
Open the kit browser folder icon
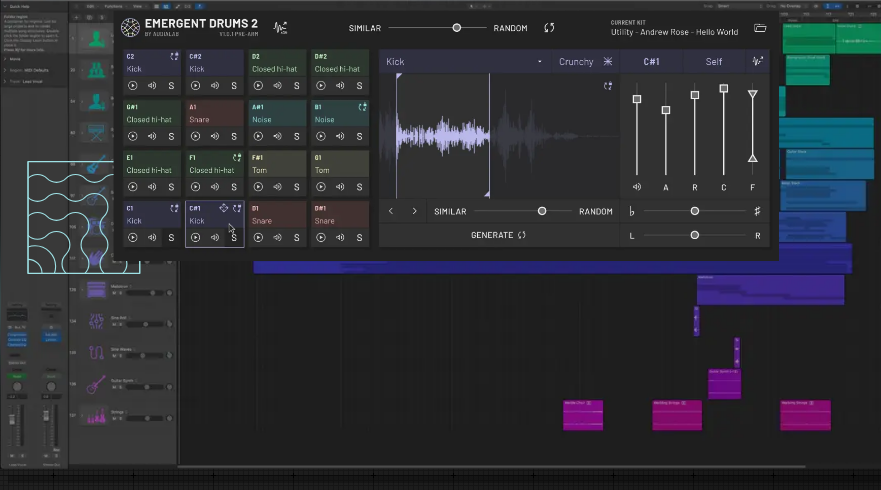tap(760, 28)
